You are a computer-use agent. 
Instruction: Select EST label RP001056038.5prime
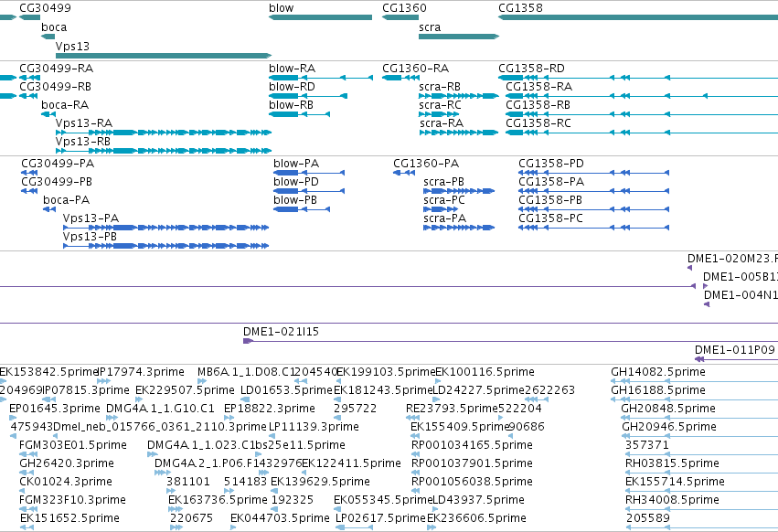pyautogui.click(x=472, y=482)
